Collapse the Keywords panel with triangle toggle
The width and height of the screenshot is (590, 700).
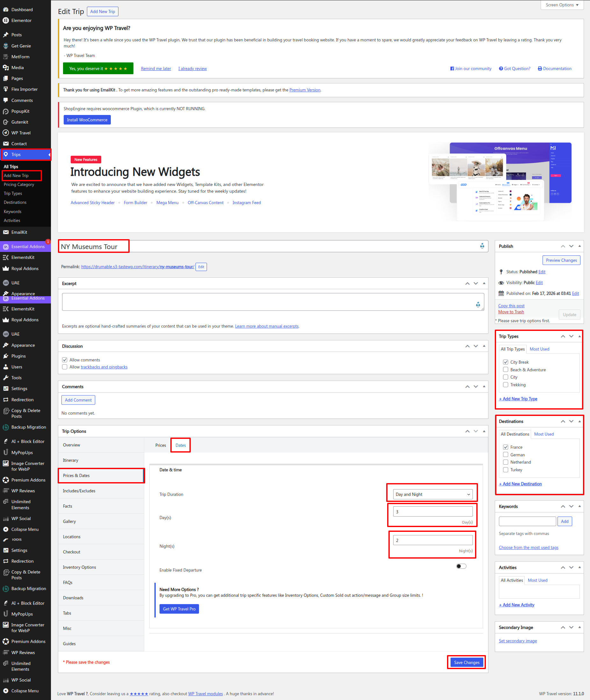pos(579,506)
